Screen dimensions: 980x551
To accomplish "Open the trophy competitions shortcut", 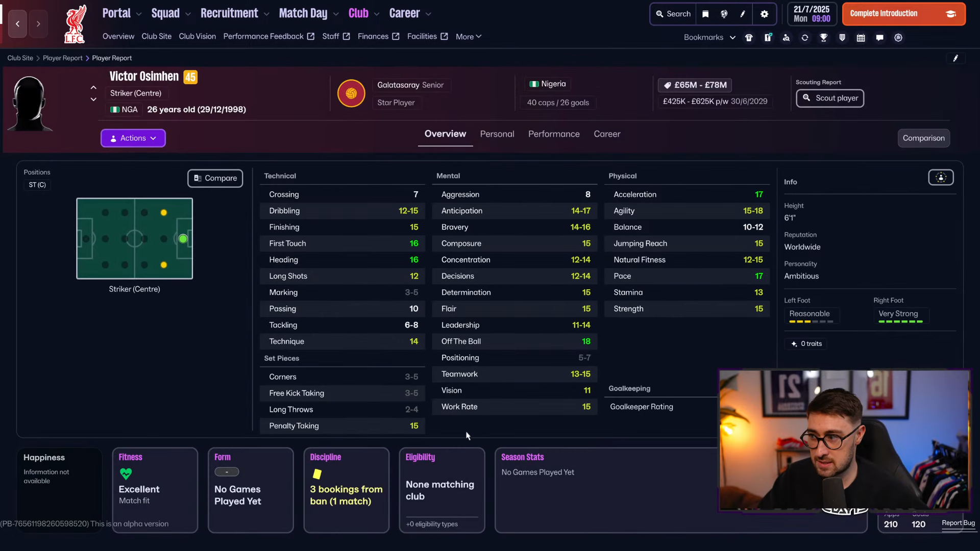I will point(823,38).
